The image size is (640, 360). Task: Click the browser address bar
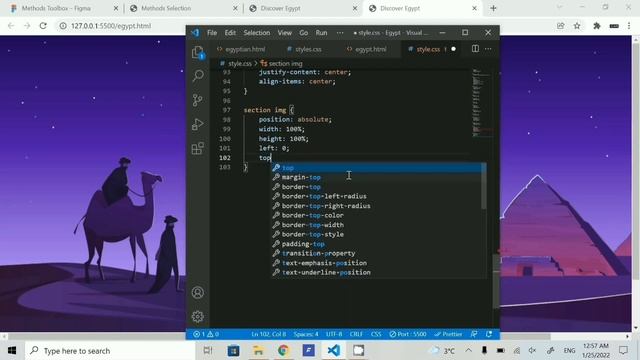click(x=302, y=26)
